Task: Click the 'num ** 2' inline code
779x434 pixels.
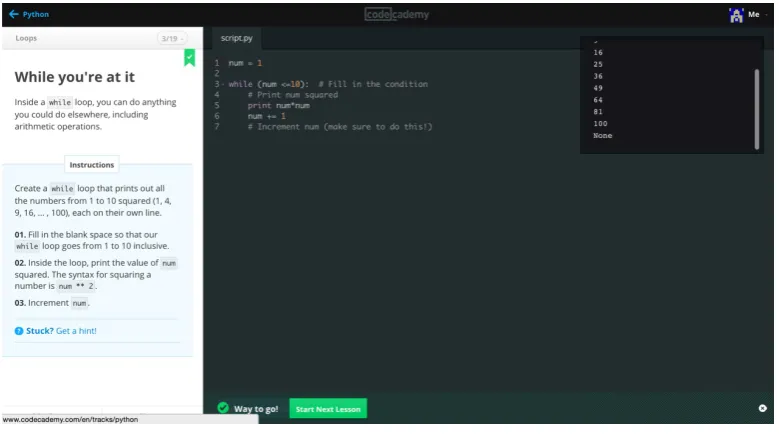Action: tap(76, 286)
